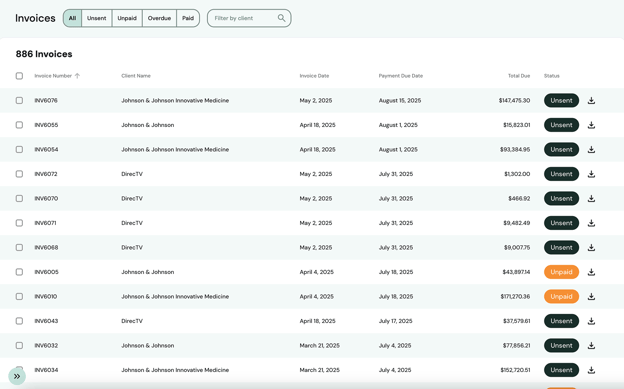The height and width of the screenshot is (389, 624).
Task: Download invoice INV6043
Action: click(591, 321)
